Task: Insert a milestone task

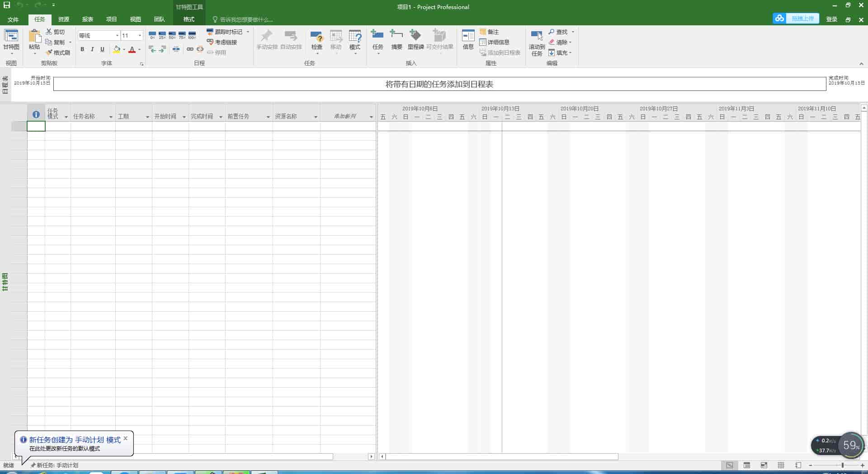Action: click(x=415, y=39)
